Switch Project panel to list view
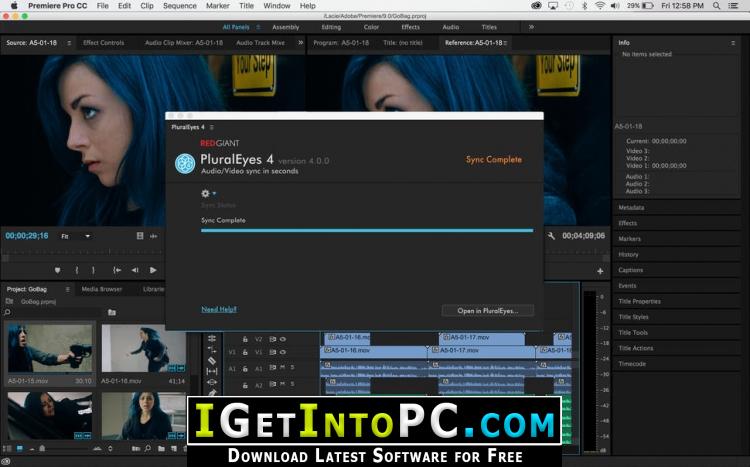 [7, 448]
